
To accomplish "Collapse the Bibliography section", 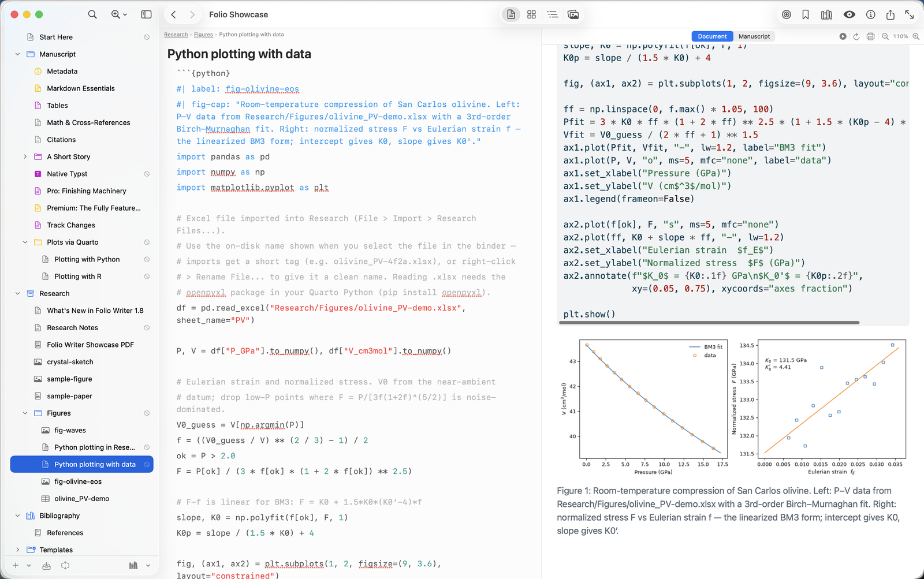I will pos(18,516).
